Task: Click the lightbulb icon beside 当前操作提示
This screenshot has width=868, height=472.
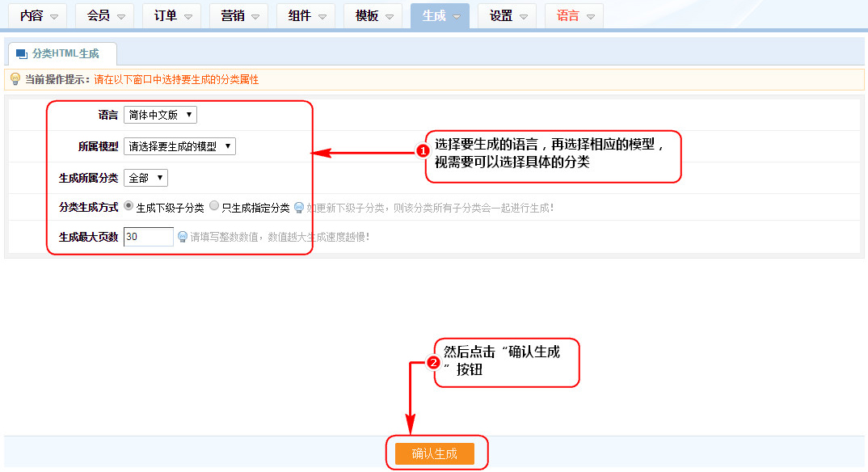Action: click(15, 79)
